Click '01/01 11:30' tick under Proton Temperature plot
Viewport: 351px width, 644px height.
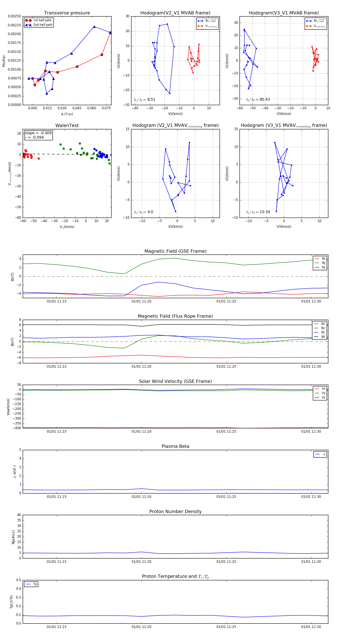(311, 627)
